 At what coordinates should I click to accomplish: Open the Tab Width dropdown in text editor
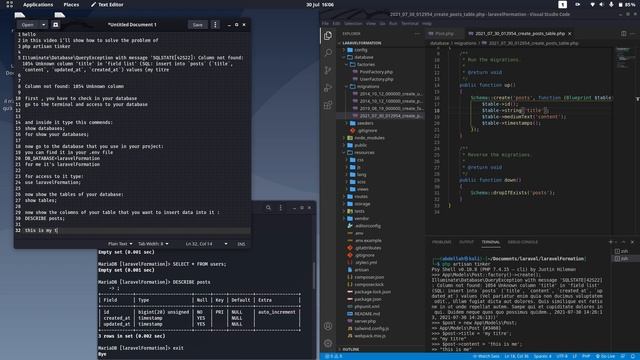[x=153, y=244]
